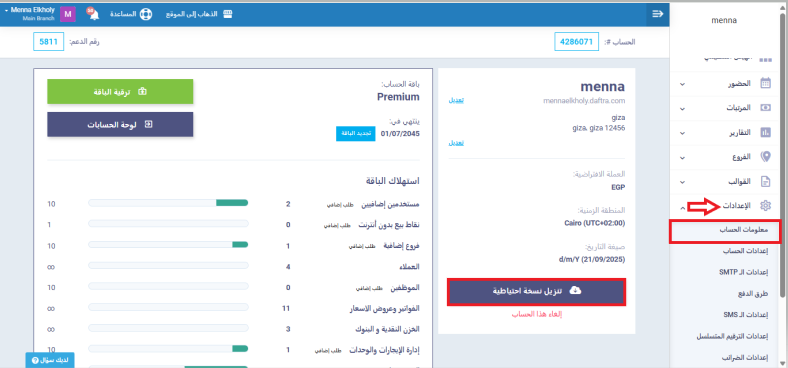Click the Premium plan name text
788x368 pixels.
pyautogui.click(x=398, y=97)
